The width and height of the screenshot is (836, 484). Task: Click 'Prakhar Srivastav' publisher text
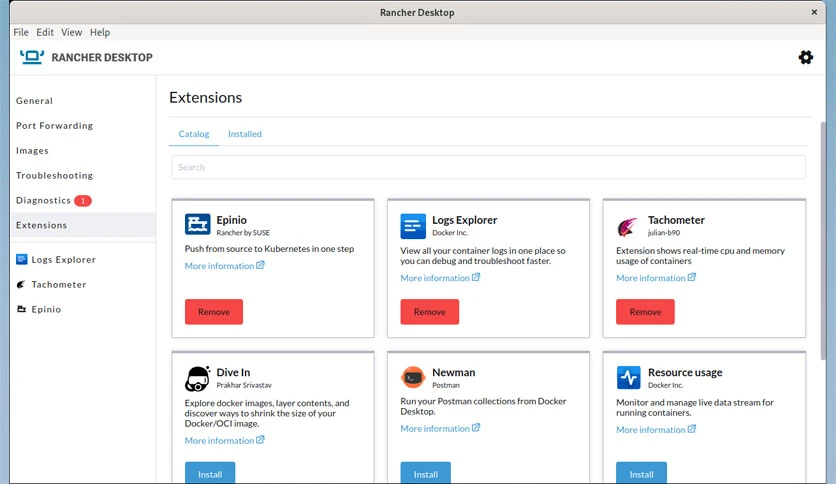pos(244,385)
